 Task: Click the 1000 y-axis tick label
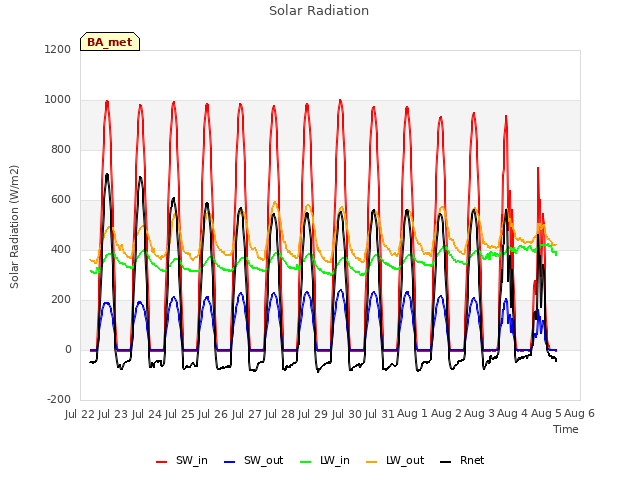click(58, 100)
